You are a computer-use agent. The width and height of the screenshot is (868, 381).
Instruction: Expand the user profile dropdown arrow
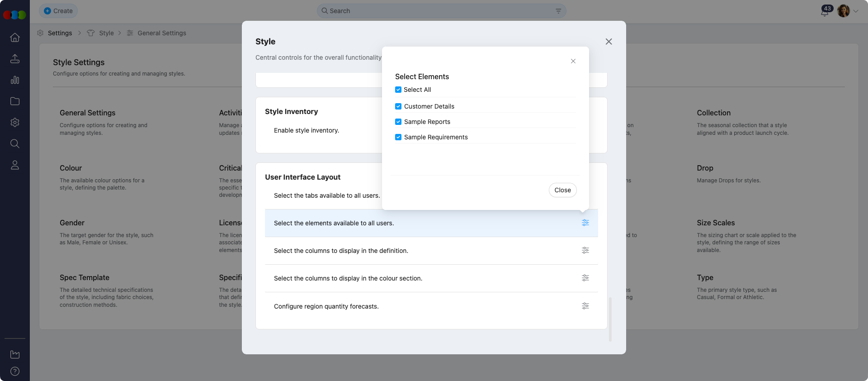pos(856,11)
